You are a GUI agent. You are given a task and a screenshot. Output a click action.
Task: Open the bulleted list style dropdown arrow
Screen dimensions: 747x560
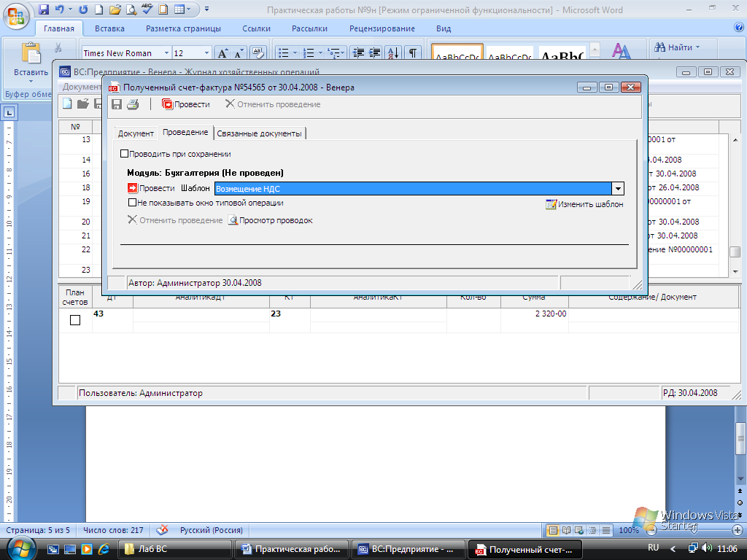(295, 52)
